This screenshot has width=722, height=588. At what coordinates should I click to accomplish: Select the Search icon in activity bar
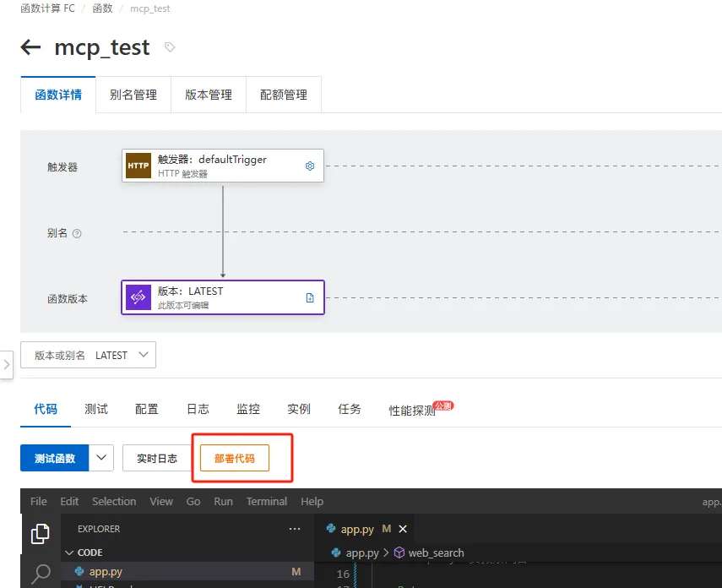click(40, 572)
